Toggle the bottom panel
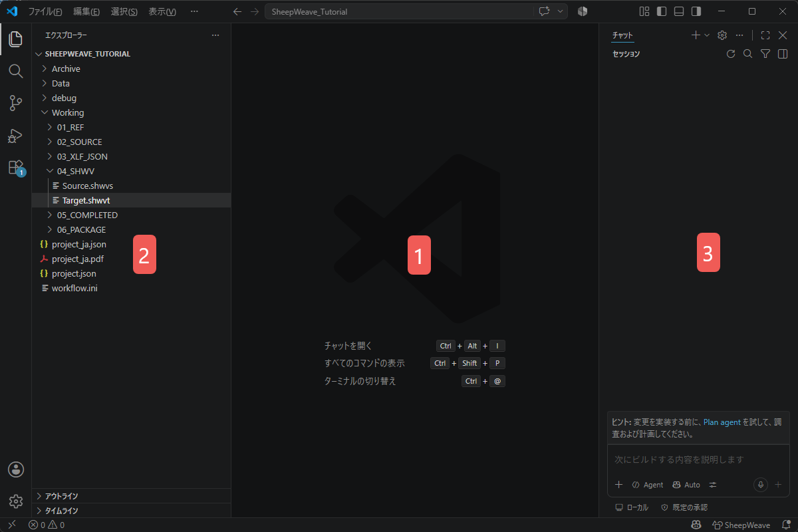This screenshot has height=532, width=798. [x=678, y=11]
